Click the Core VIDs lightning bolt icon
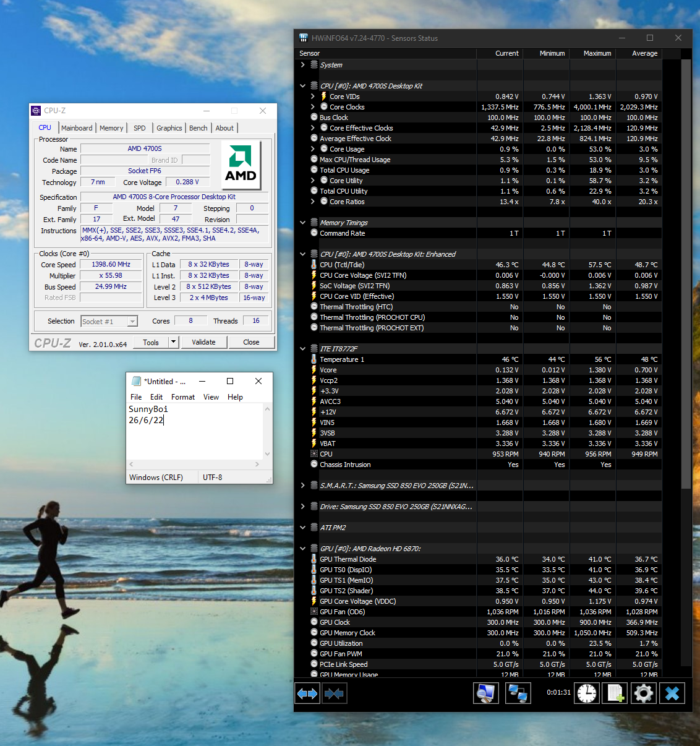700x746 pixels. coord(323,96)
